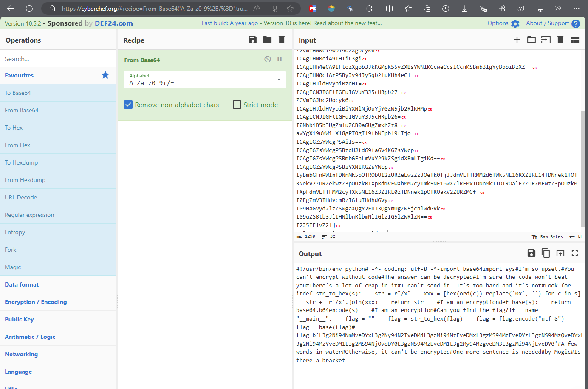588x389 pixels.
Task: Reset the pane layout
Action: coord(575,40)
